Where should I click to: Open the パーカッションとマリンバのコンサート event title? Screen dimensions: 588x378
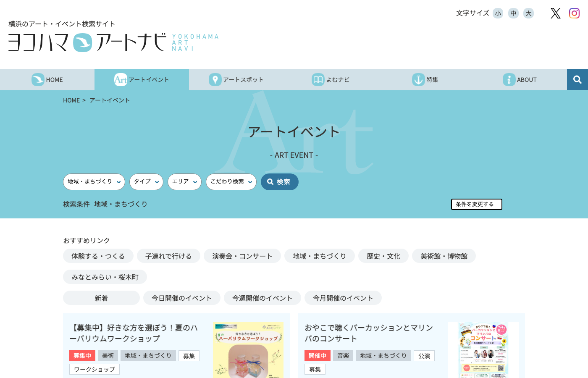(369, 333)
